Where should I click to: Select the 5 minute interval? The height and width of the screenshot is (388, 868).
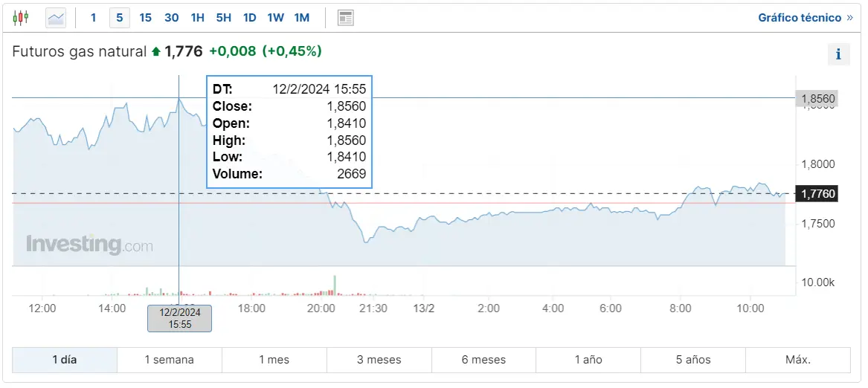point(119,17)
